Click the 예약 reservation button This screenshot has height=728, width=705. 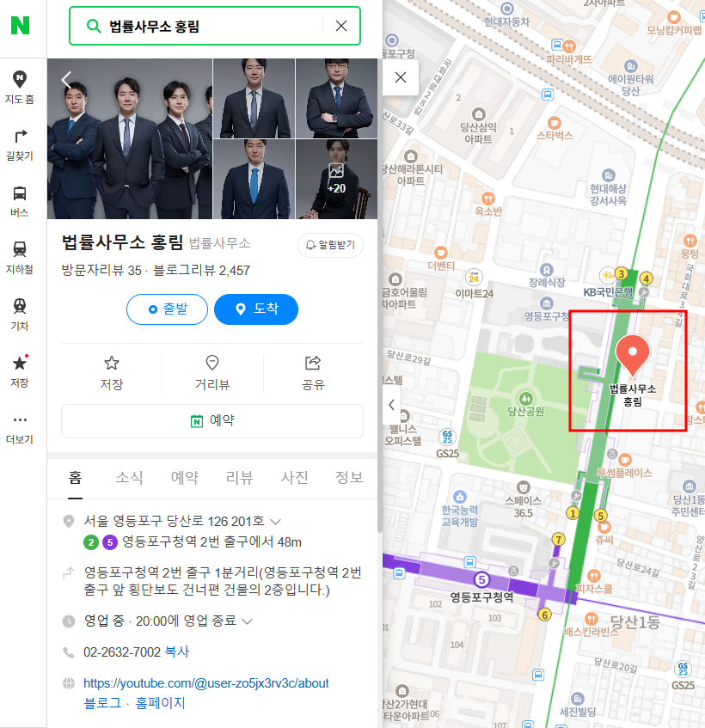212,421
